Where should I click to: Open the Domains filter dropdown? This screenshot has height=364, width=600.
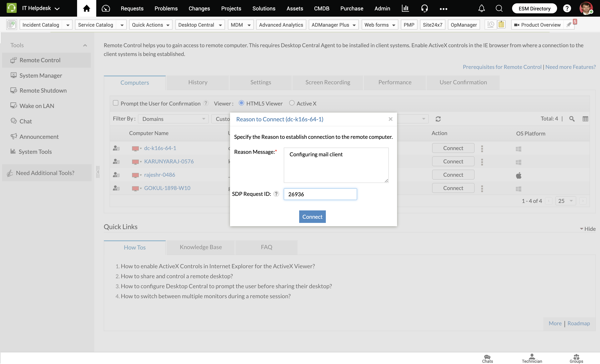[173, 119]
